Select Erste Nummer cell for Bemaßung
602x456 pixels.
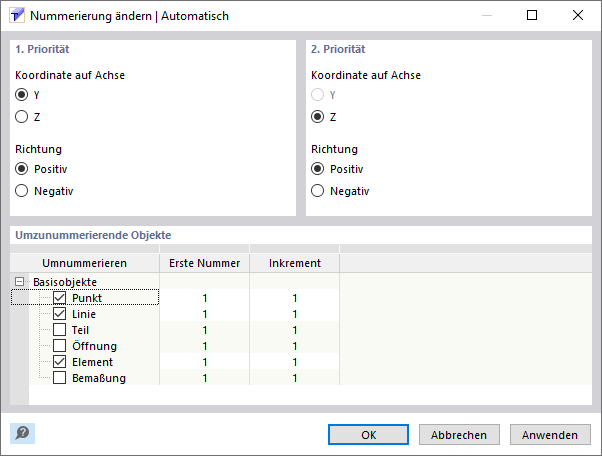(205, 378)
